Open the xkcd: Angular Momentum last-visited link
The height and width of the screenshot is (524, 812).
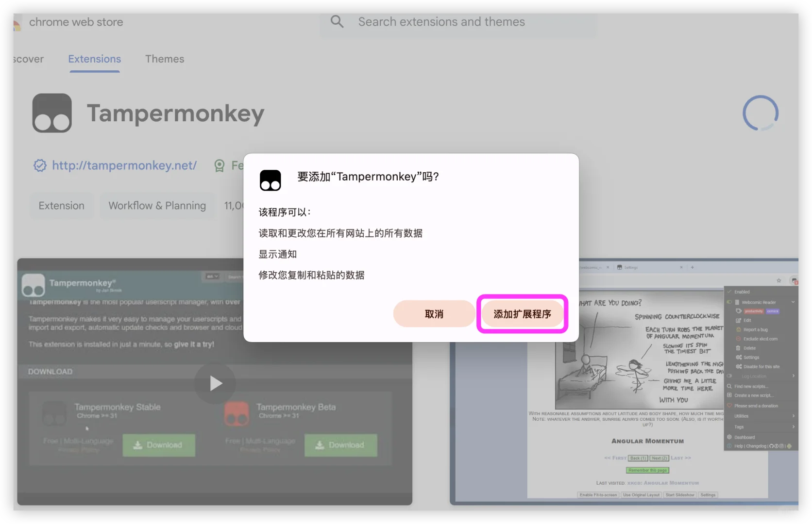(x=663, y=483)
